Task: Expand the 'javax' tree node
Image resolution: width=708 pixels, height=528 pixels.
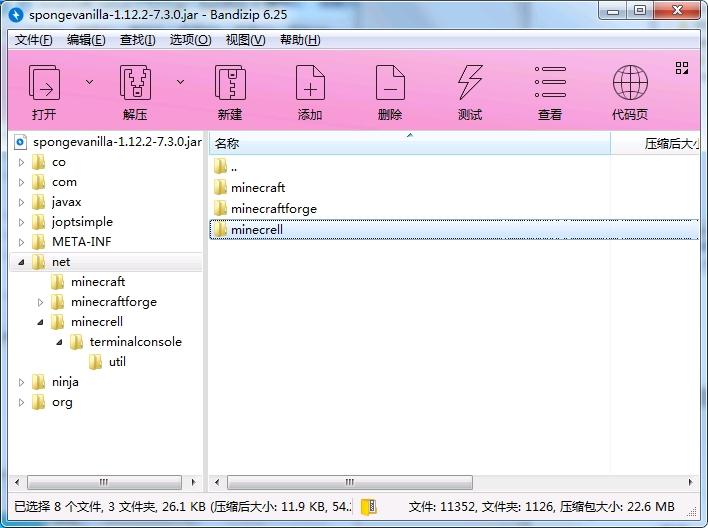Action: pos(21,202)
